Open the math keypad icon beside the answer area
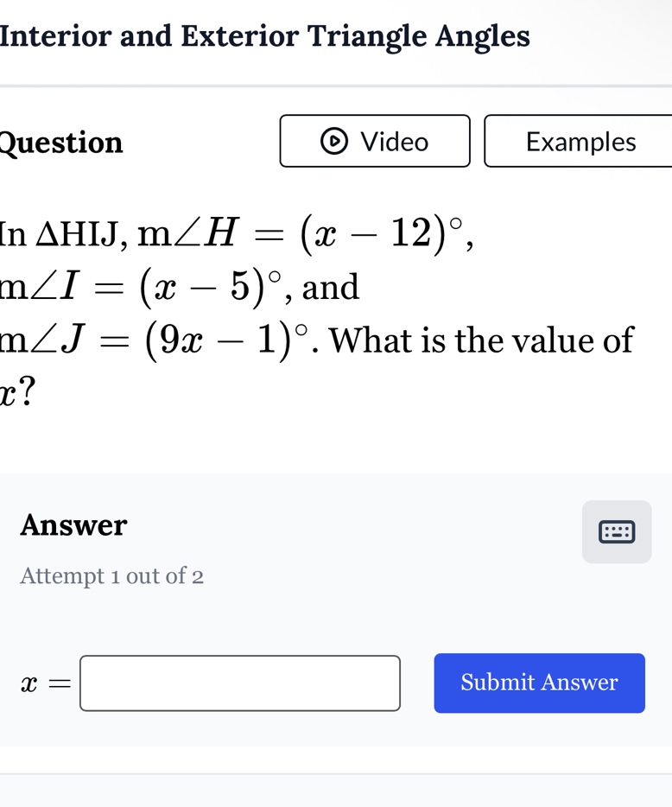672x807 pixels. (x=616, y=531)
